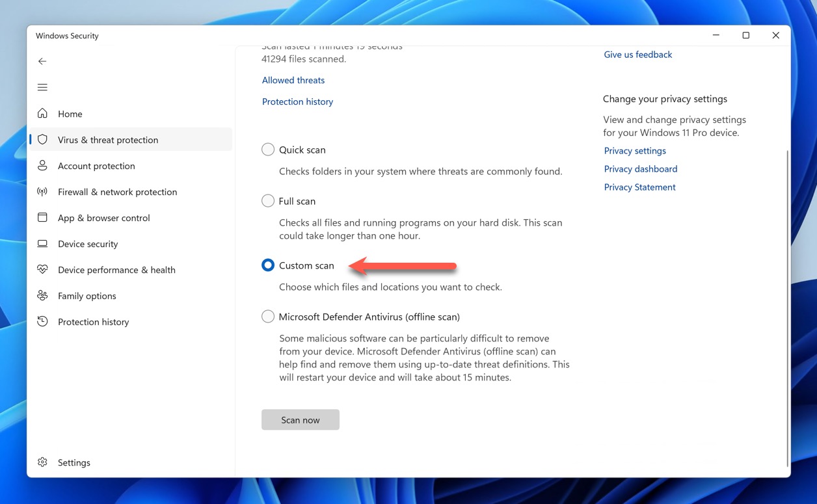Click the App & browser control window icon
The height and width of the screenshot is (504, 817).
click(x=42, y=217)
